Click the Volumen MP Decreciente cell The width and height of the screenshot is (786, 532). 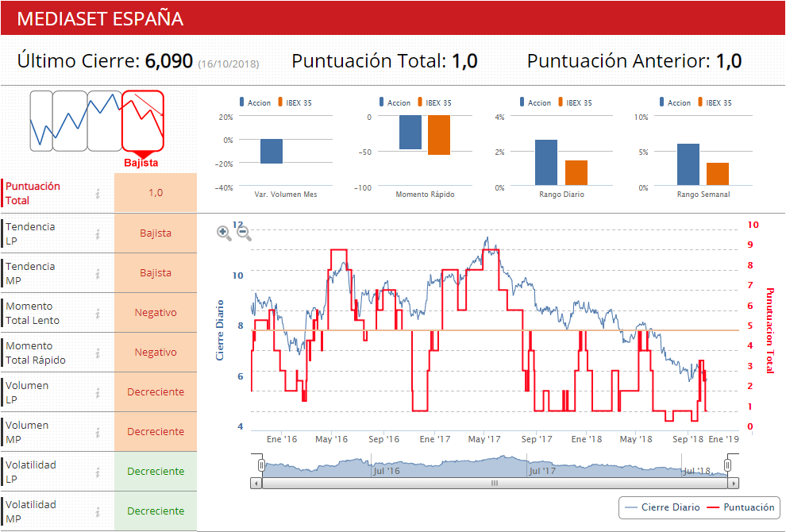point(156,431)
